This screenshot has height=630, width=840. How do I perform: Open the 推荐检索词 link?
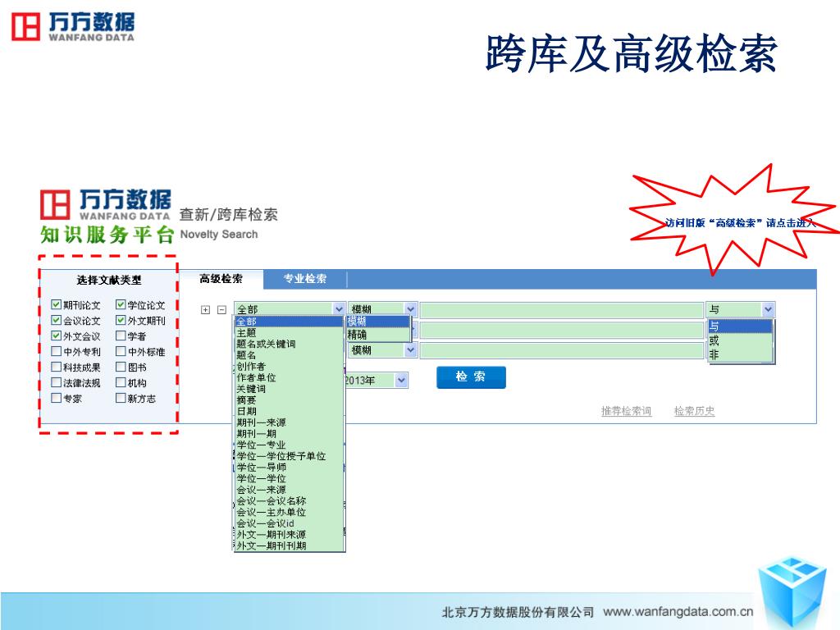tap(626, 412)
